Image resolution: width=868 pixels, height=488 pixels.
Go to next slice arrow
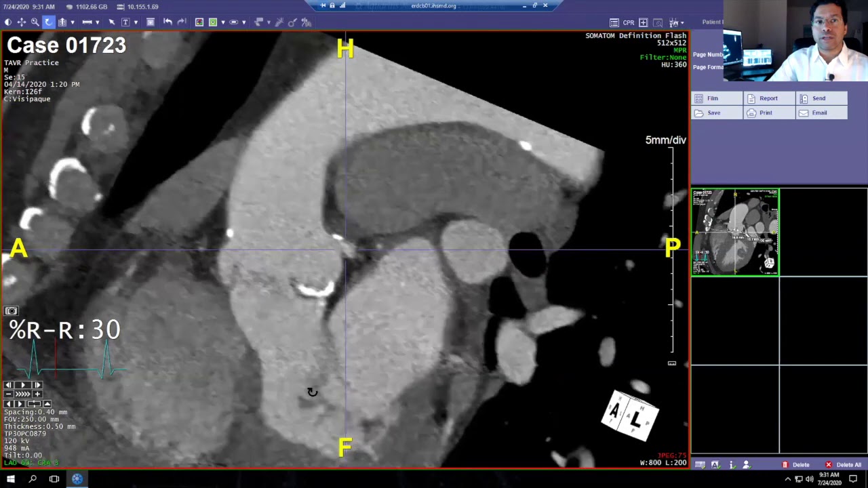[20, 404]
